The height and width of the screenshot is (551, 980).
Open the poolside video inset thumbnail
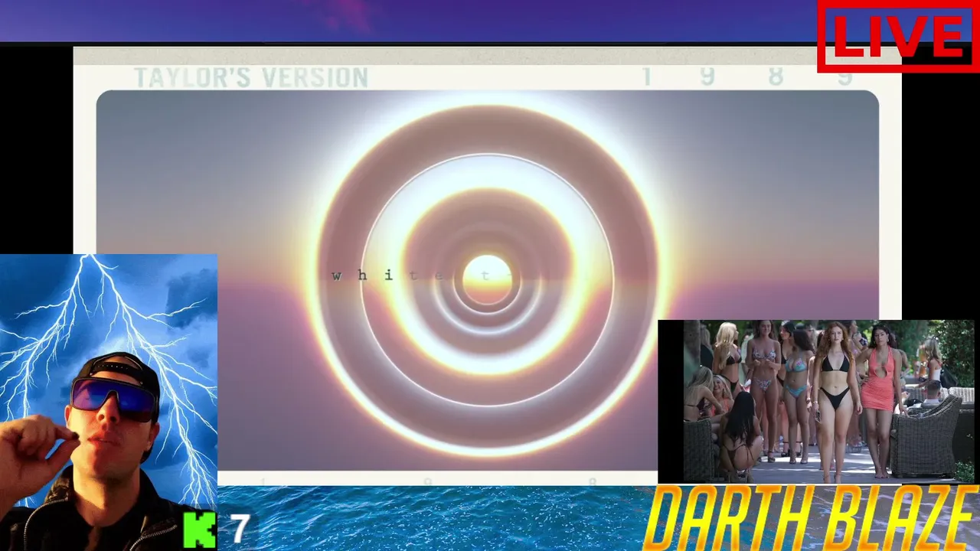coord(816,402)
